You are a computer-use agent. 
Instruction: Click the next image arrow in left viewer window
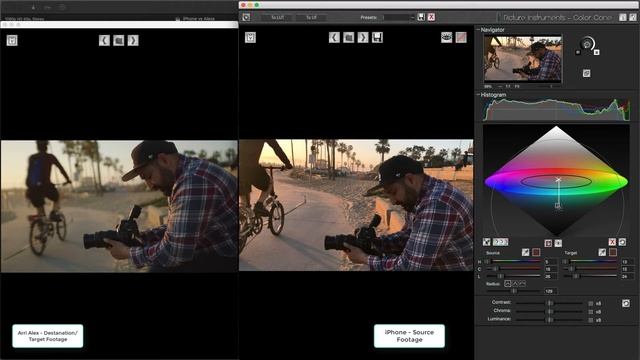133,40
